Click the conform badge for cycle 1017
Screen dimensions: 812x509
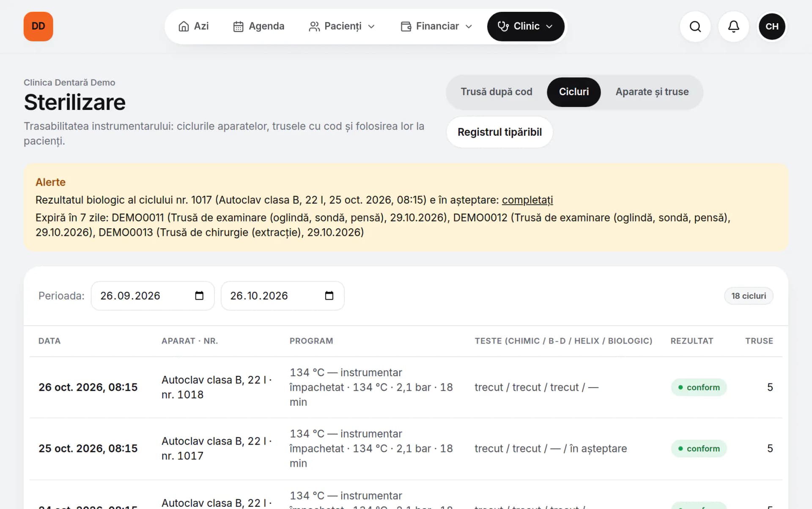coord(699,449)
